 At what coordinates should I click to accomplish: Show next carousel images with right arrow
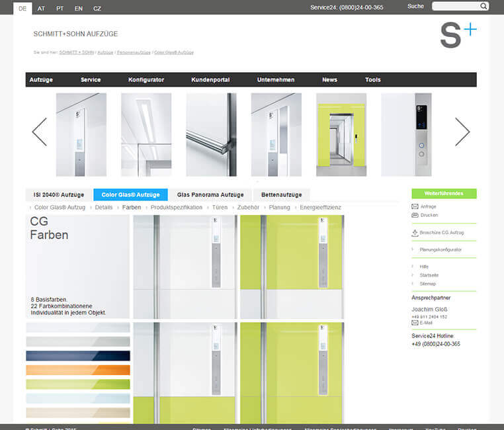pyautogui.click(x=462, y=132)
